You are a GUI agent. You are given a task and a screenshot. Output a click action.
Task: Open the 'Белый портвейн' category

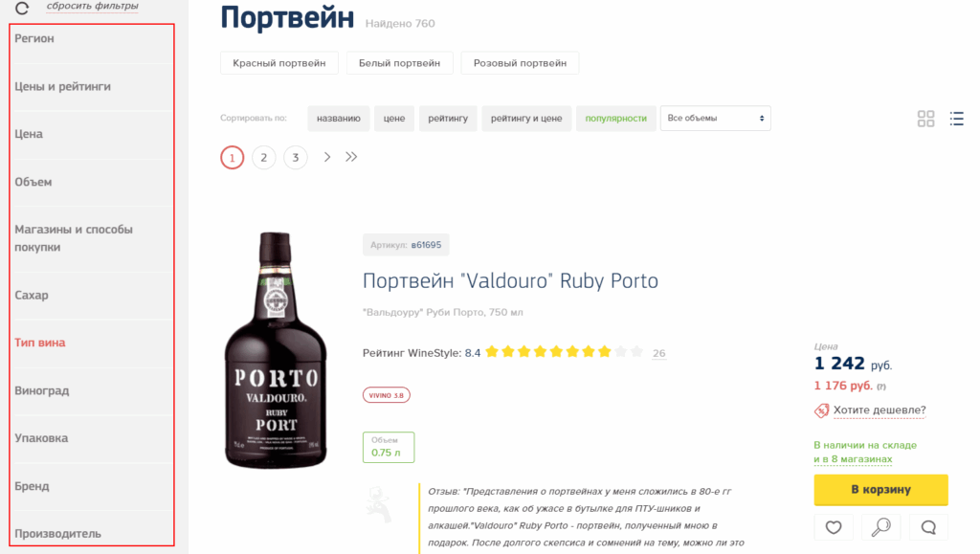pyautogui.click(x=399, y=63)
